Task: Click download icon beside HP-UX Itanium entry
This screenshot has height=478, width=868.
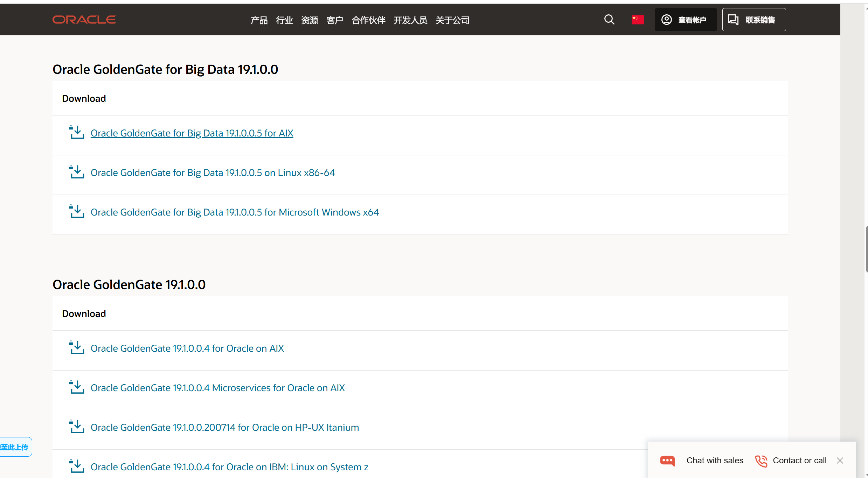Action: 76,427
